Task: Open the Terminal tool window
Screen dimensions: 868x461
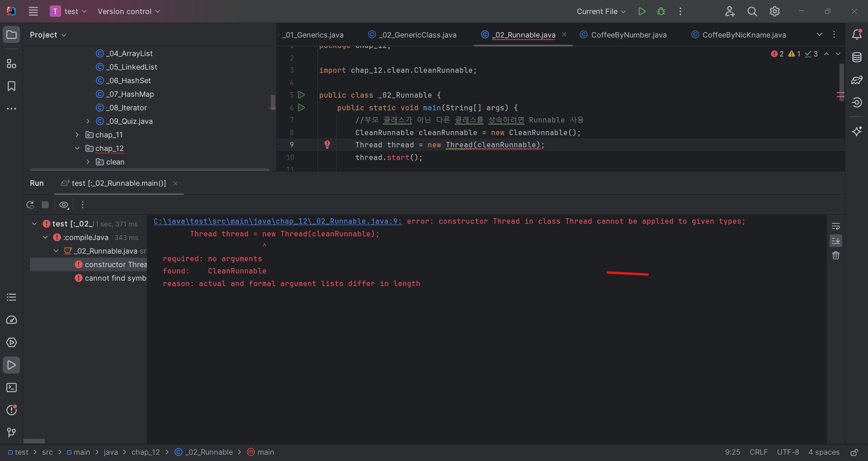Action: 11,387
